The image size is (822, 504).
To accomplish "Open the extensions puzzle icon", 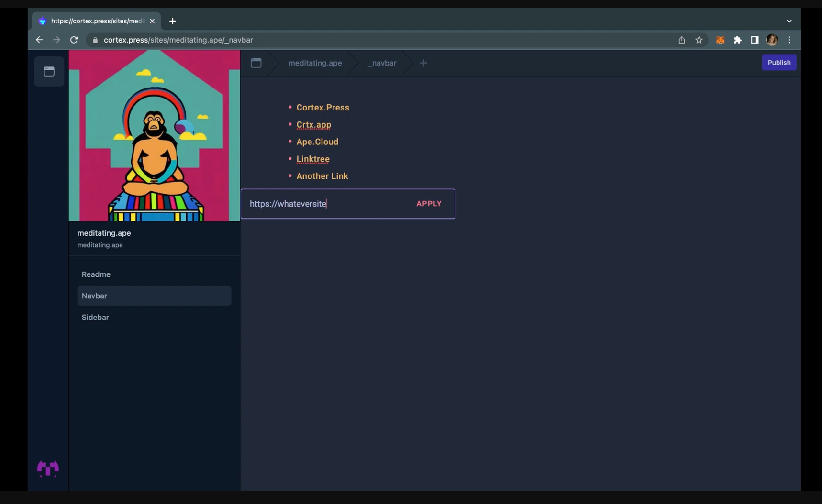I will (x=737, y=40).
